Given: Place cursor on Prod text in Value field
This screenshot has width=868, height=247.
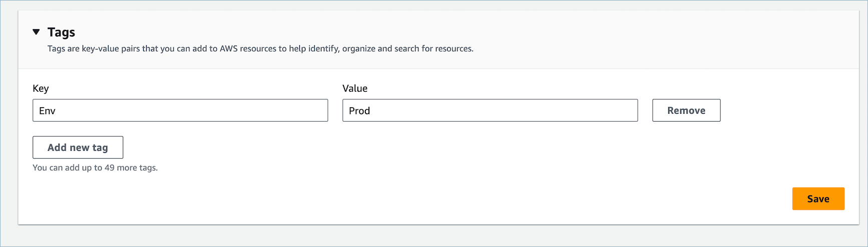Looking at the screenshot, I should click(x=359, y=111).
